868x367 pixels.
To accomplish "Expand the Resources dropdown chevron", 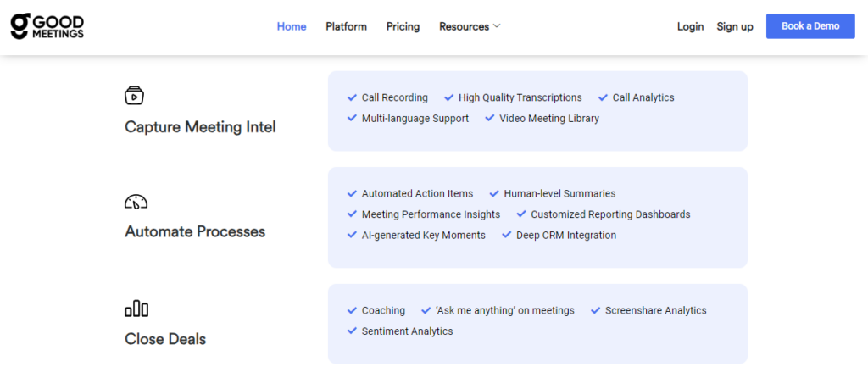I will click(497, 26).
